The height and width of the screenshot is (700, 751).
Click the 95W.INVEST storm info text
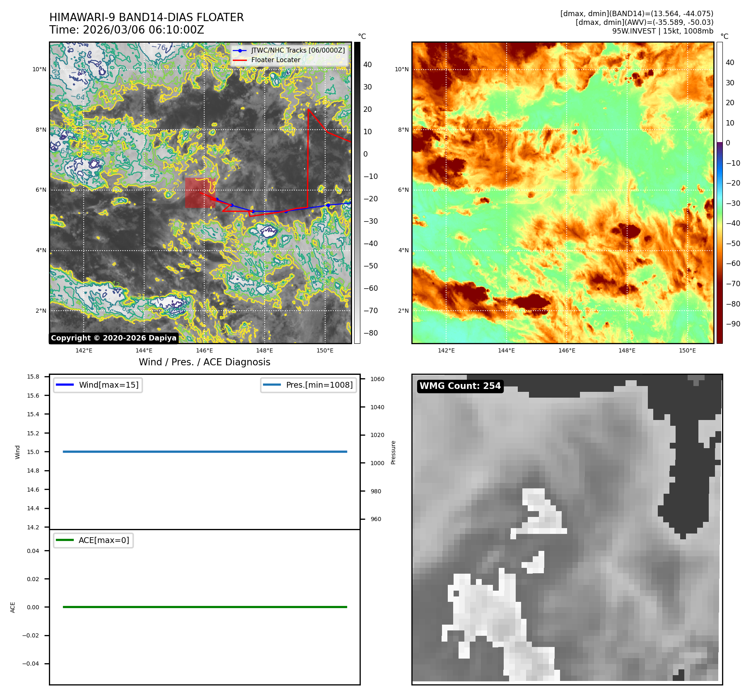click(x=662, y=31)
